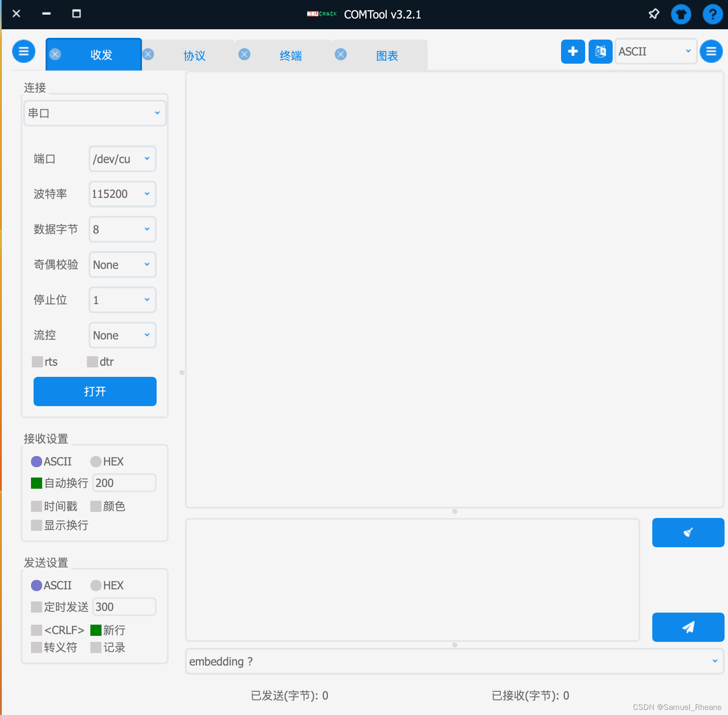Enable the rts checkbox
The height and width of the screenshot is (715, 728).
click(37, 362)
